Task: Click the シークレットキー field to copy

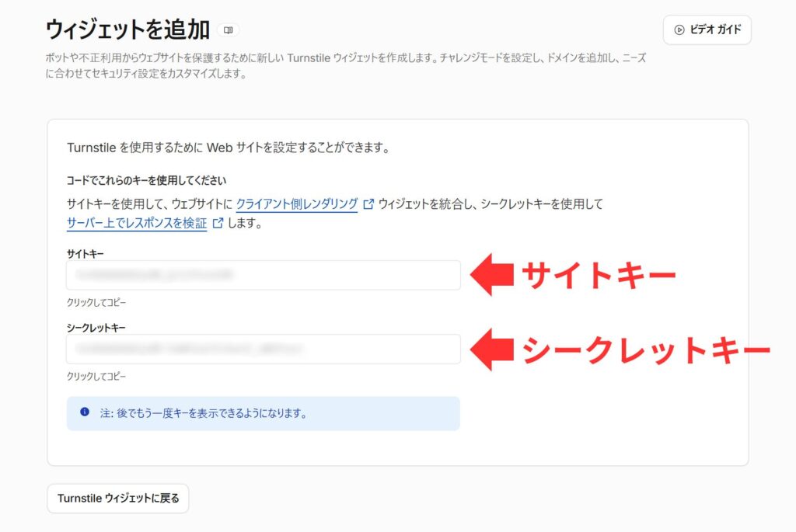Action: pyautogui.click(x=264, y=349)
